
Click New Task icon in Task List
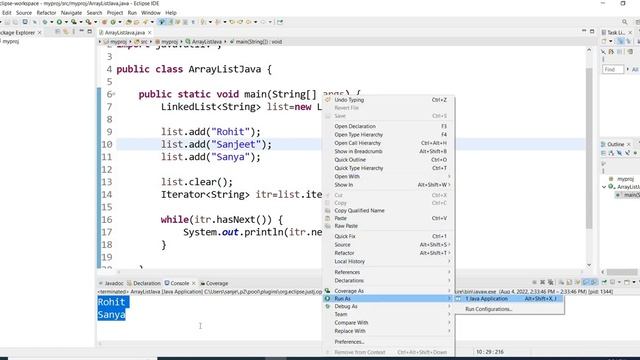click(x=604, y=41)
